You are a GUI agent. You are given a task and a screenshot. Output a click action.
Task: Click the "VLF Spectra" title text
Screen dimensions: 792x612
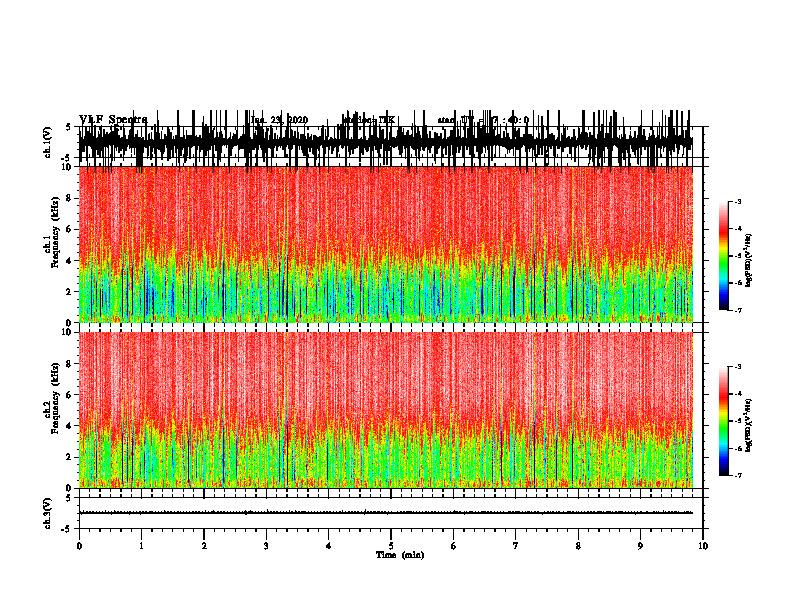click(x=113, y=120)
